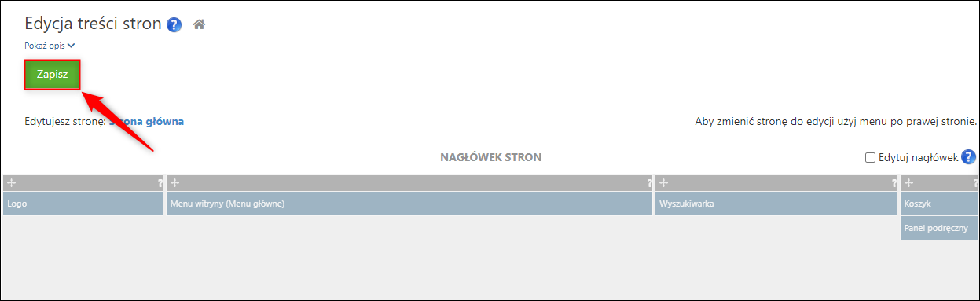
Task: Click move handle above Wyszukiwarka column
Action: [x=663, y=182]
